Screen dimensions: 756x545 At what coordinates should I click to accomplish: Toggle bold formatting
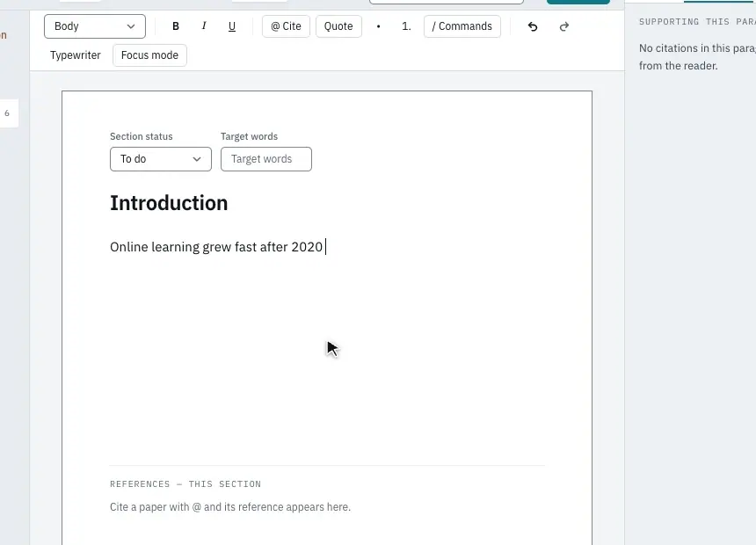click(x=176, y=26)
